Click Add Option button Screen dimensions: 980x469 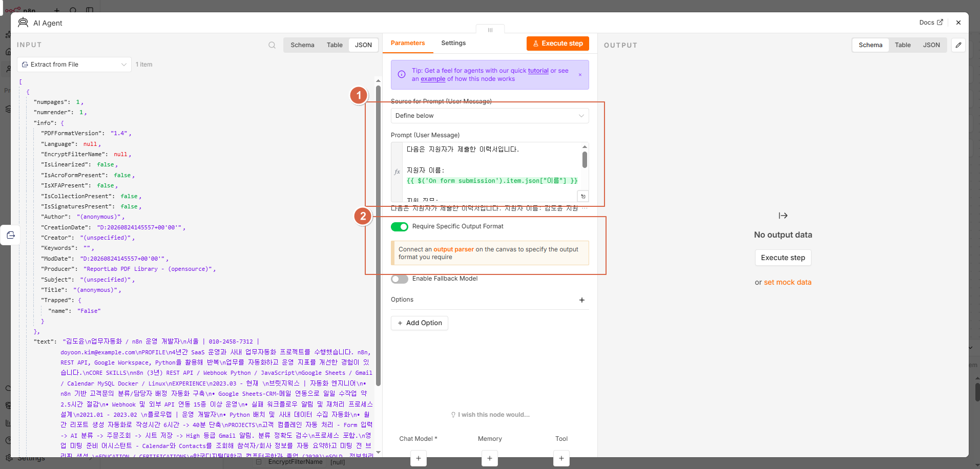(x=420, y=323)
